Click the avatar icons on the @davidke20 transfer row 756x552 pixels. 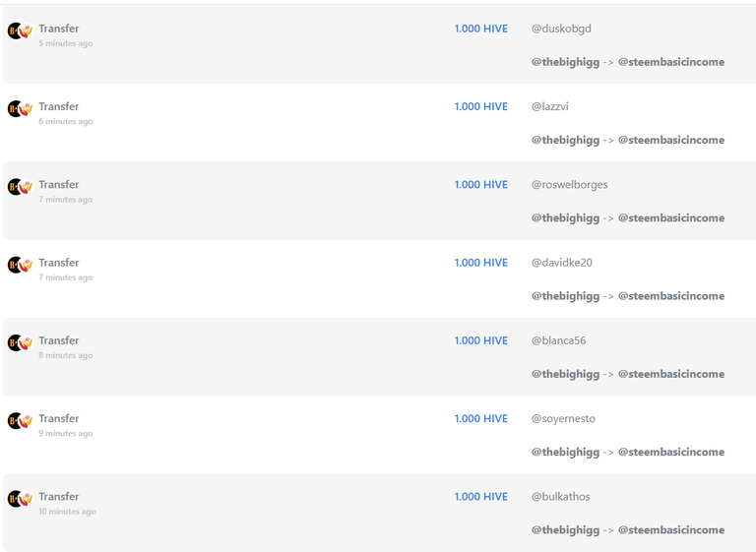pos(21,265)
